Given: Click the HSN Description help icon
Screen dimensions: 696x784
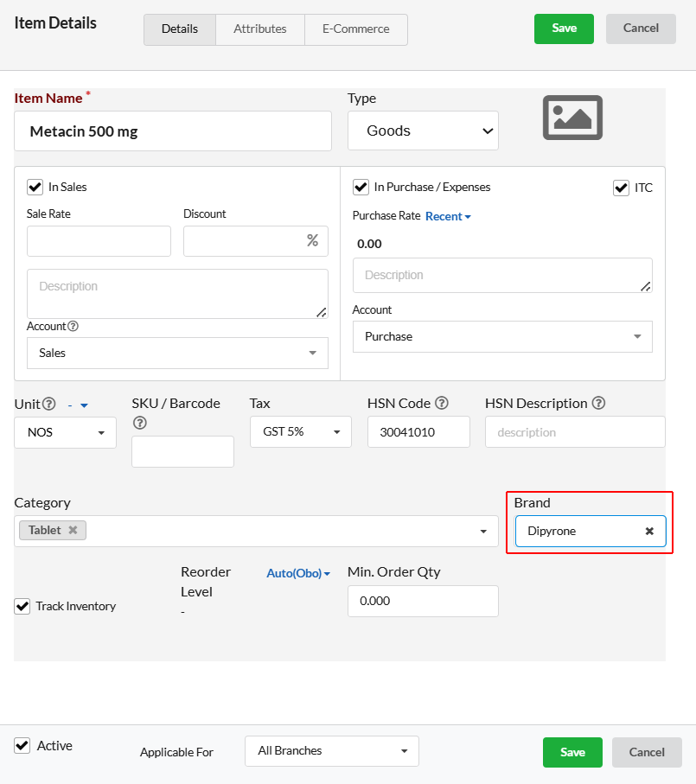Looking at the screenshot, I should 598,403.
